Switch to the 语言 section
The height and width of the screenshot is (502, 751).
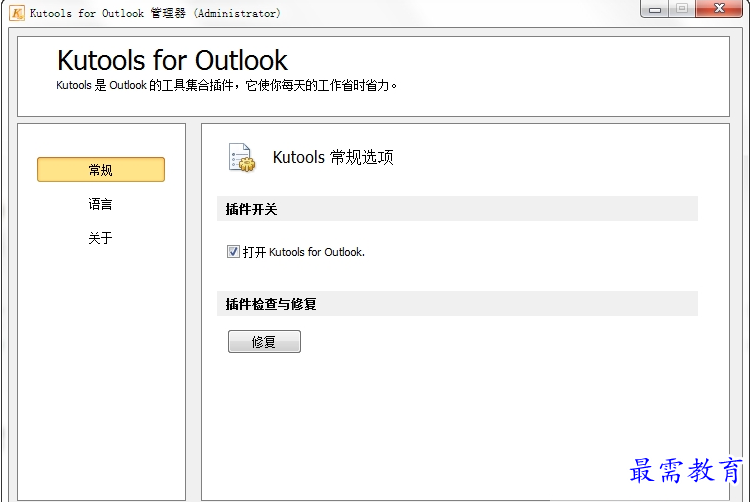click(x=101, y=204)
